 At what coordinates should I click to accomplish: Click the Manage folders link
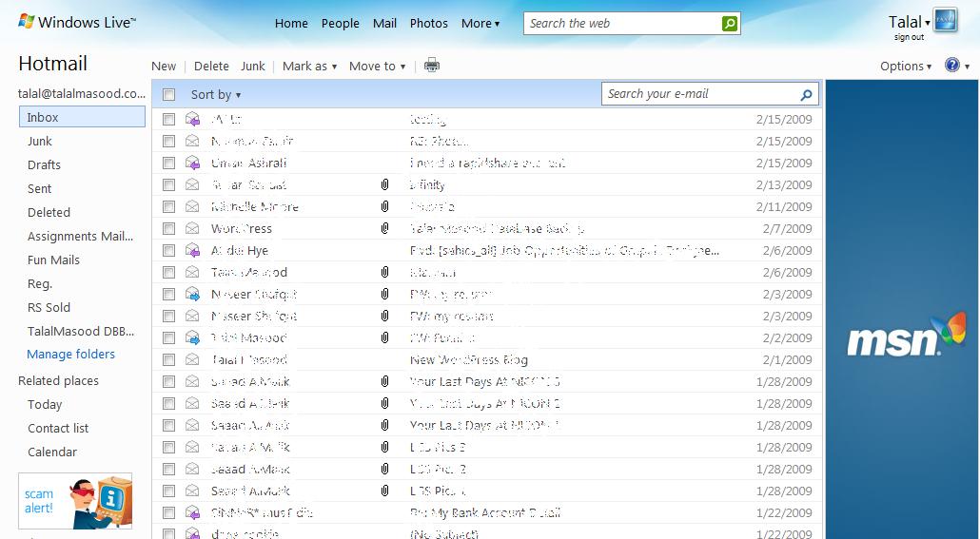point(70,355)
